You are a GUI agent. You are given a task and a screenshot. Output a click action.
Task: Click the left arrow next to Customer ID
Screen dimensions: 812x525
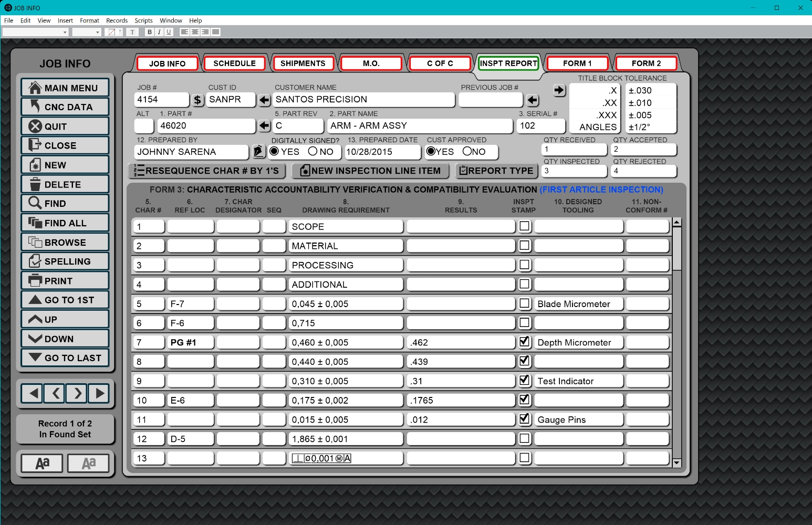coord(264,100)
